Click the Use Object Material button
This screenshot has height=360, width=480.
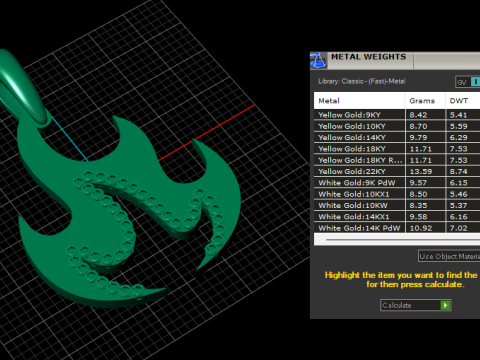(x=449, y=256)
